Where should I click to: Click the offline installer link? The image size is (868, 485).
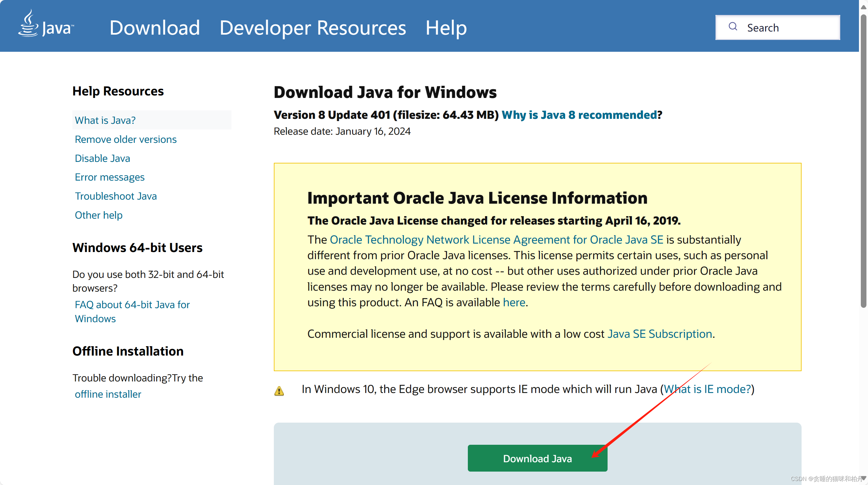point(108,394)
